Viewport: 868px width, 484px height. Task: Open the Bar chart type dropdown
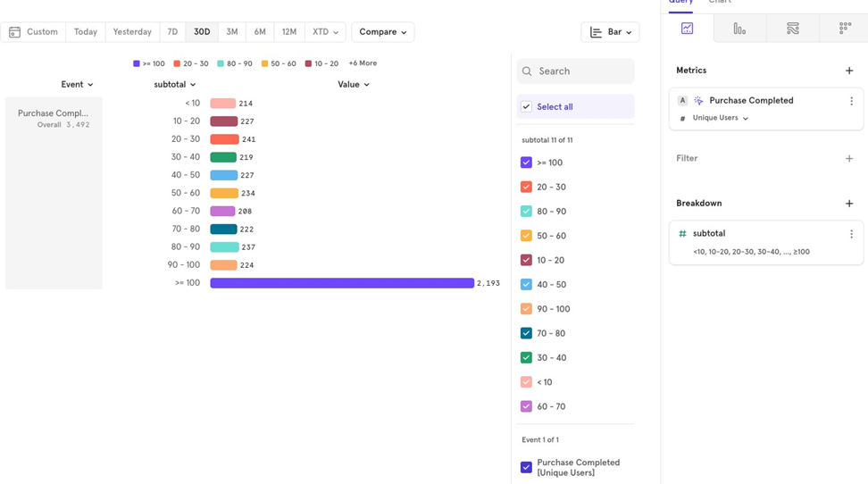[610, 32]
